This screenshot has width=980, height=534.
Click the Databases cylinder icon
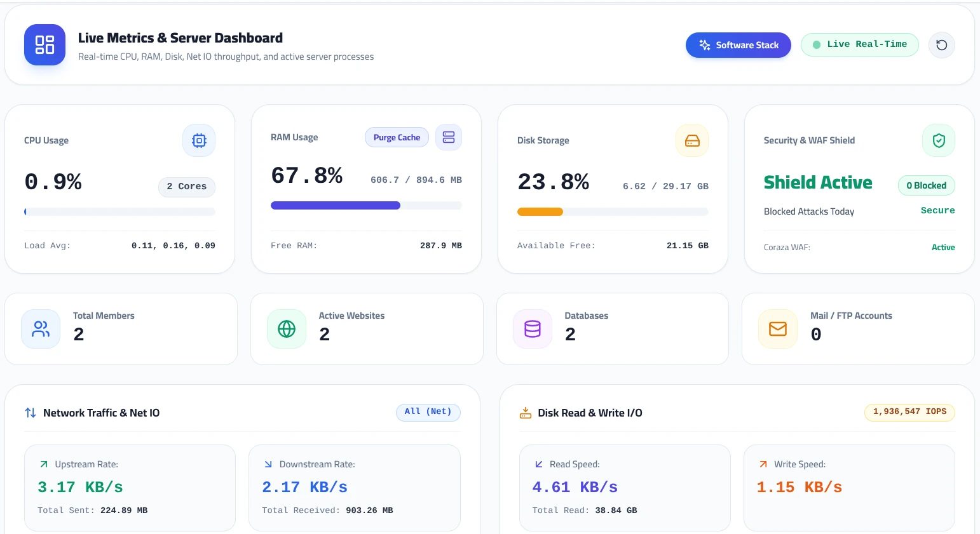(533, 329)
